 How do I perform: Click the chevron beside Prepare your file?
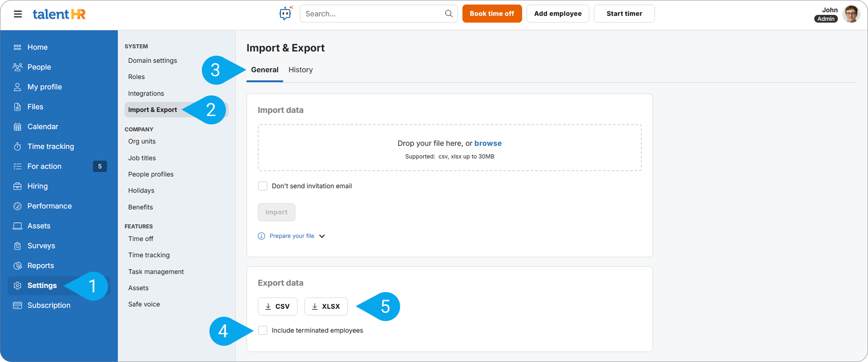(322, 236)
